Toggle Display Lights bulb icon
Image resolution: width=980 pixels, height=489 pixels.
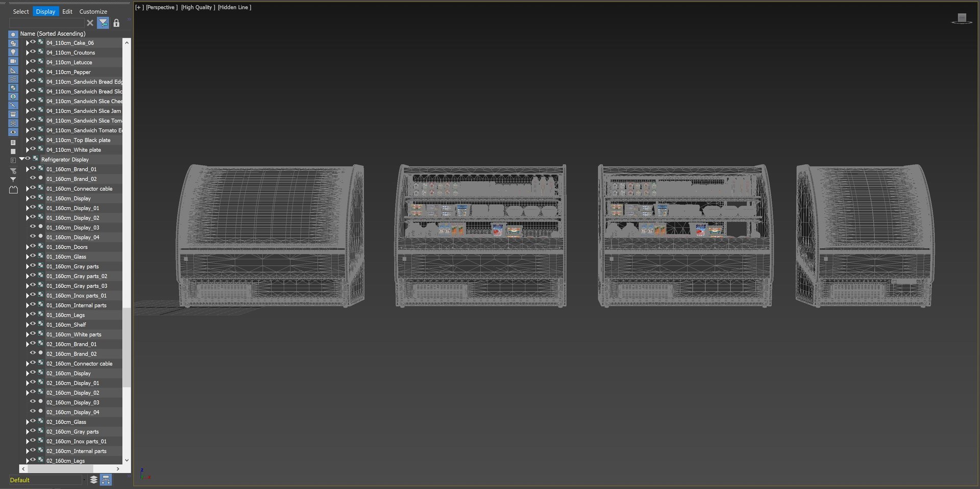[x=13, y=52]
